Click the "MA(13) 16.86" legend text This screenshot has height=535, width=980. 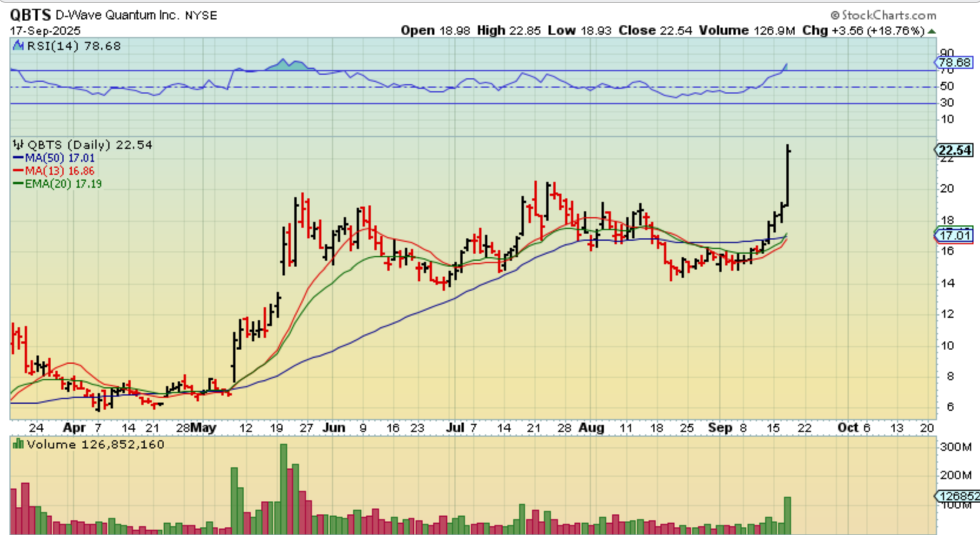tap(59, 171)
